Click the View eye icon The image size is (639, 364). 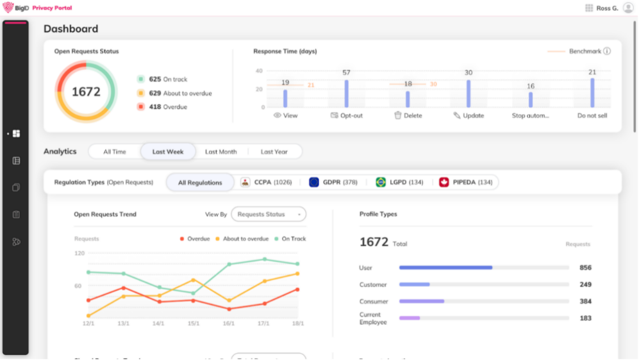coord(277,115)
